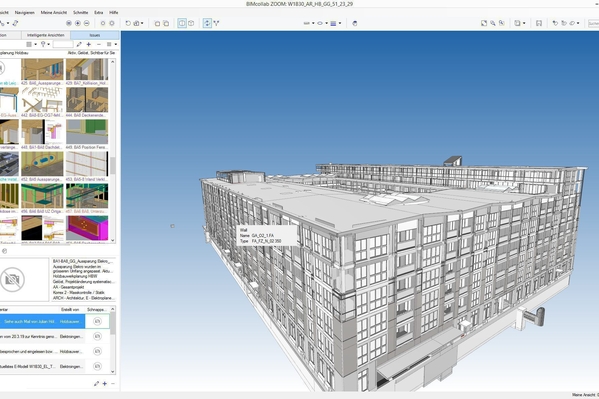The height and width of the screenshot is (399, 599).
Task: Open the Hilfe menu
Action: point(113,13)
